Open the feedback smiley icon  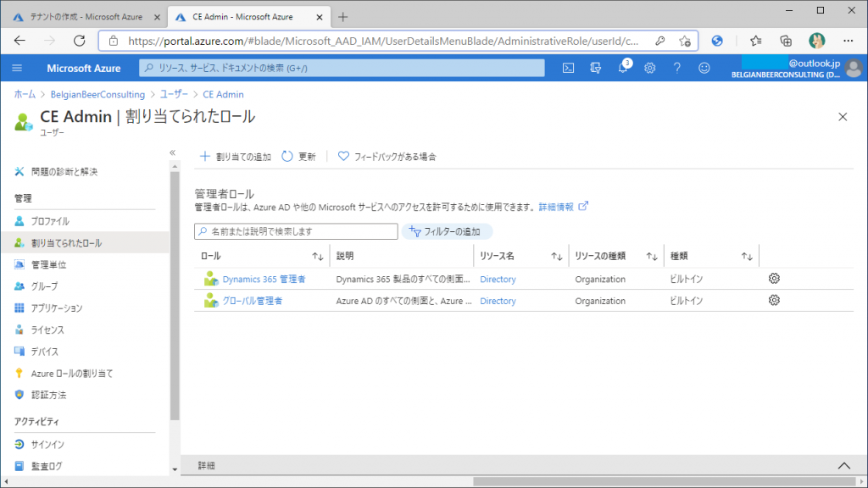704,68
